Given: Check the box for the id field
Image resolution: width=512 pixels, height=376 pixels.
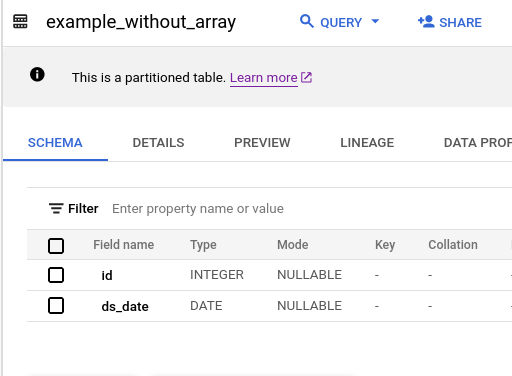Looking at the screenshot, I should [56, 275].
